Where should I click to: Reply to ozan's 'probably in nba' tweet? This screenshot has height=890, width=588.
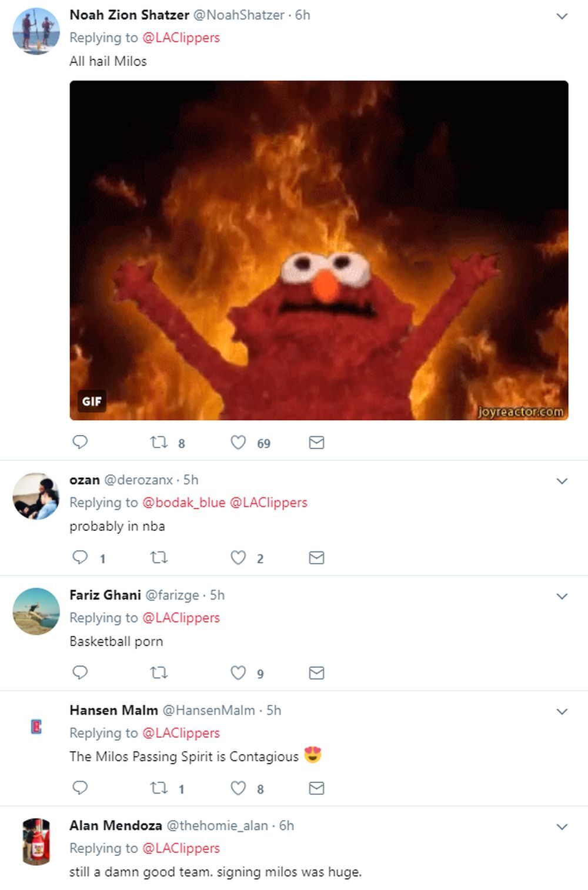(x=80, y=557)
